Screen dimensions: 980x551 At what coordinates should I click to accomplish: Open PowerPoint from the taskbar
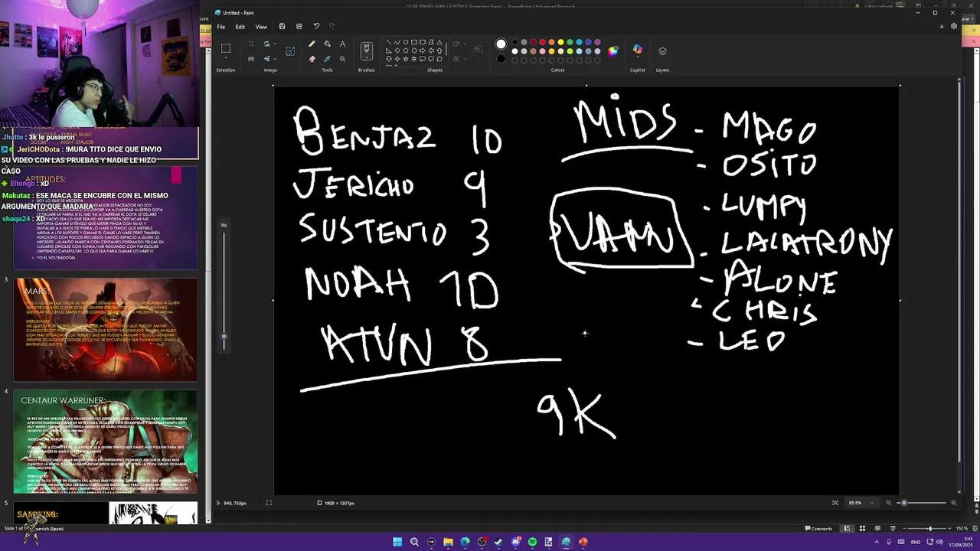[x=583, y=542]
